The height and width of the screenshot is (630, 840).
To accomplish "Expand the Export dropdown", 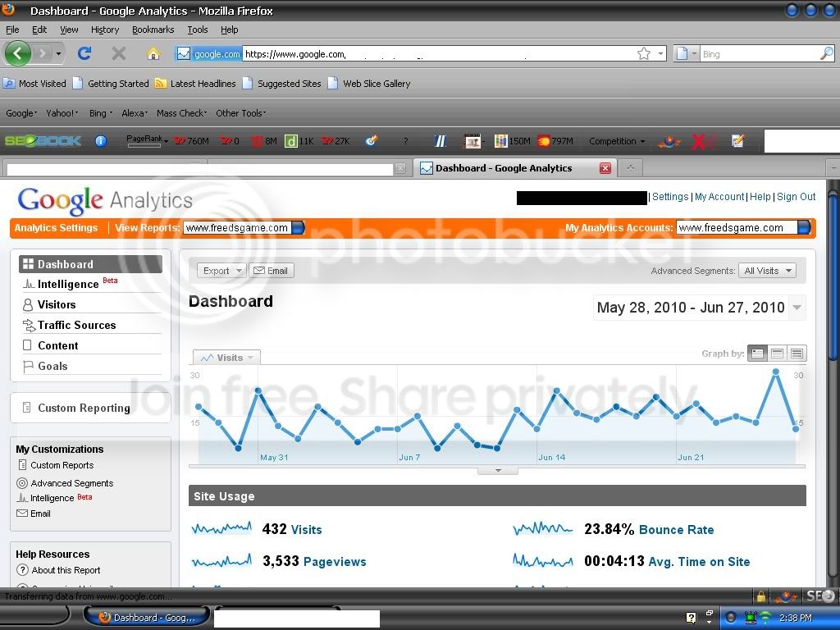I will (x=221, y=271).
